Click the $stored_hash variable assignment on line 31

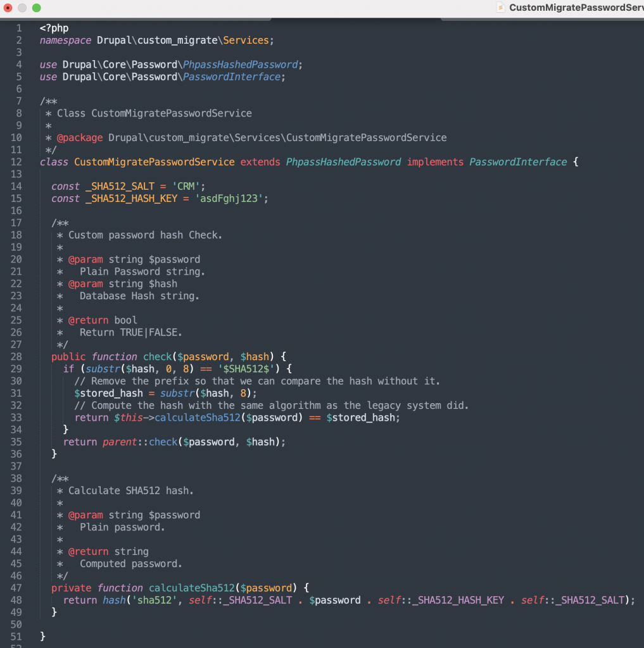click(x=108, y=394)
